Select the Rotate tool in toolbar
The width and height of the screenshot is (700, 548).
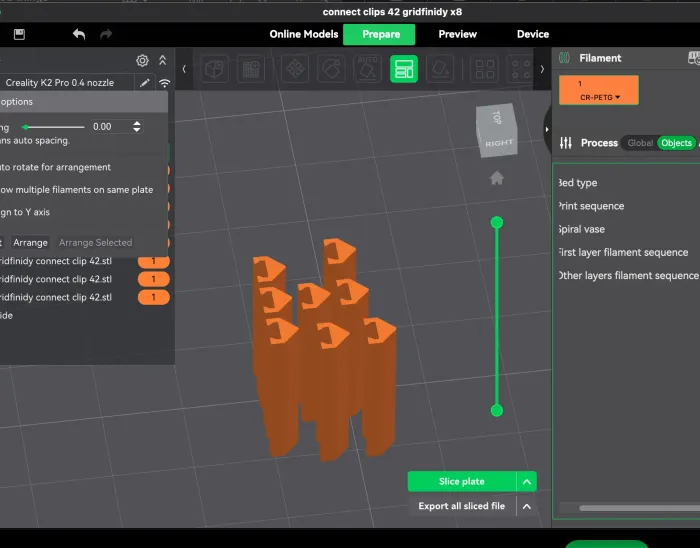pos(331,69)
